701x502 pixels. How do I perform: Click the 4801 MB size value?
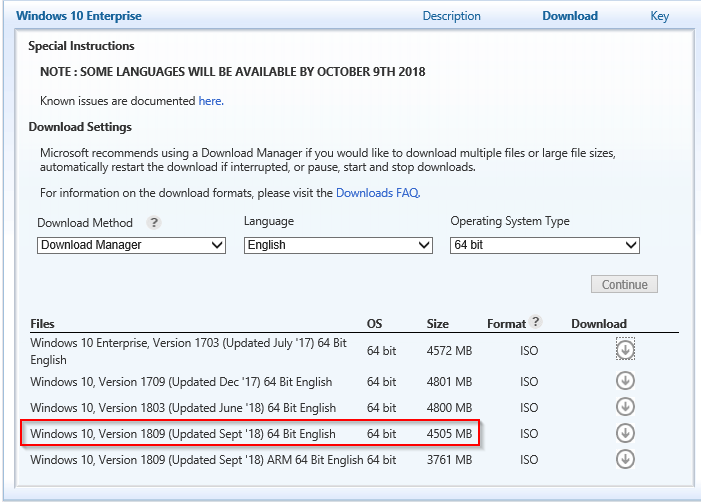pyautogui.click(x=449, y=382)
